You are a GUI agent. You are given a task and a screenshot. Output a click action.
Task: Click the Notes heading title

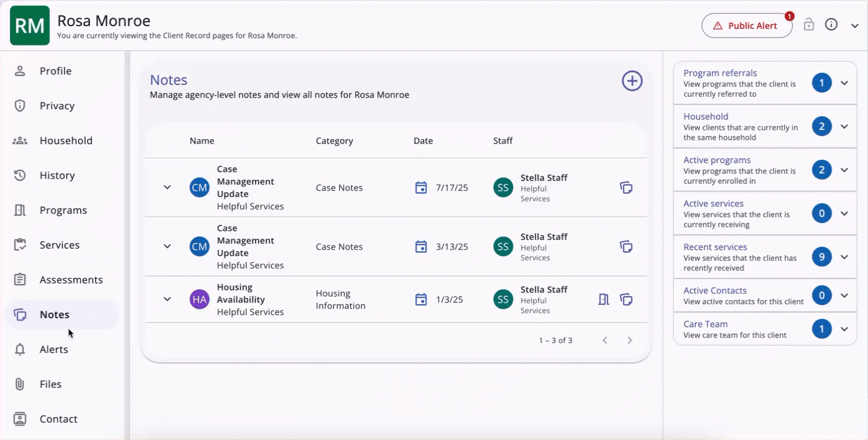pos(169,80)
